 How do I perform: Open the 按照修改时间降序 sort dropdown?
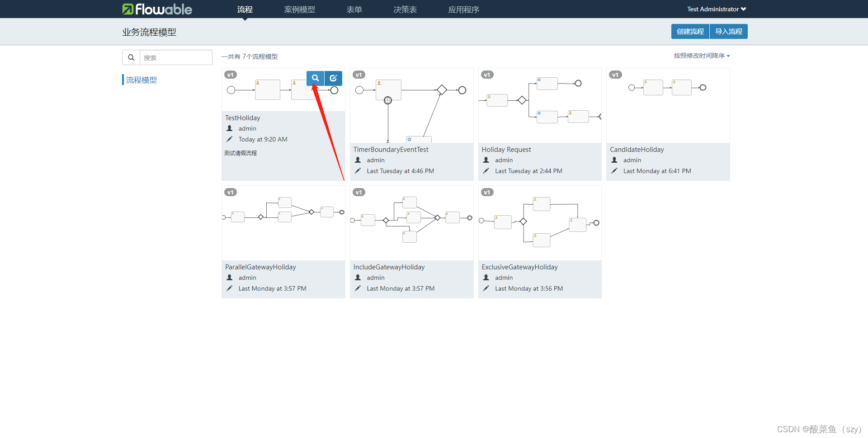701,56
